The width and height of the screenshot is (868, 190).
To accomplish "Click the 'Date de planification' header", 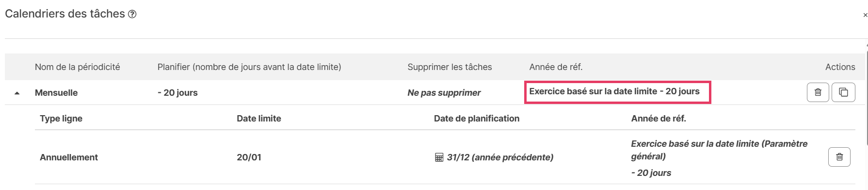I will pos(477,119).
